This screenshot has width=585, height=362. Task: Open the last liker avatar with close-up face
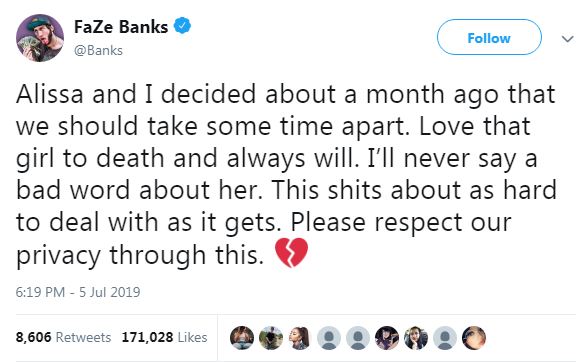[474, 338]
